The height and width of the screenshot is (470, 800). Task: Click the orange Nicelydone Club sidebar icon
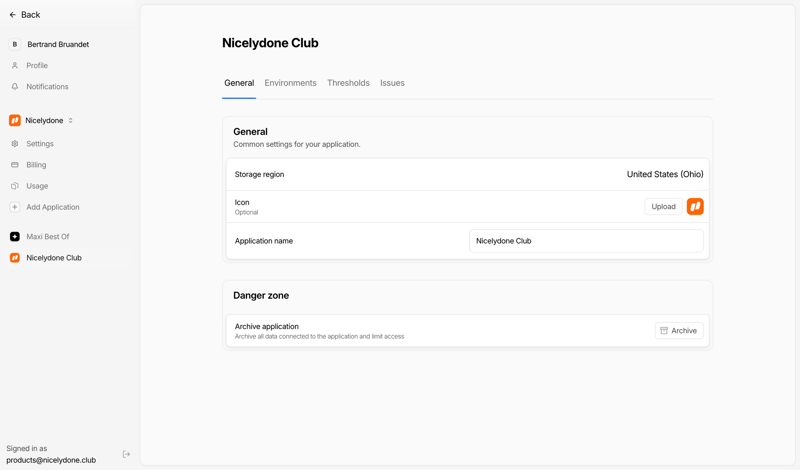point(15,258)
